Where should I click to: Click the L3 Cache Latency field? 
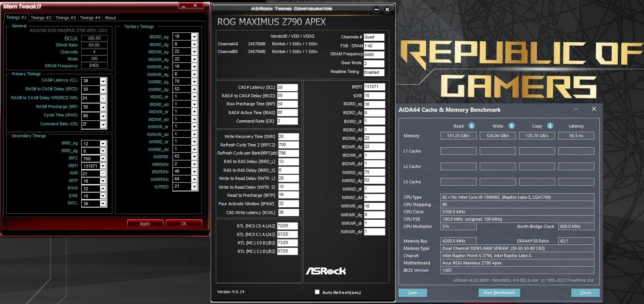[576, 182]
